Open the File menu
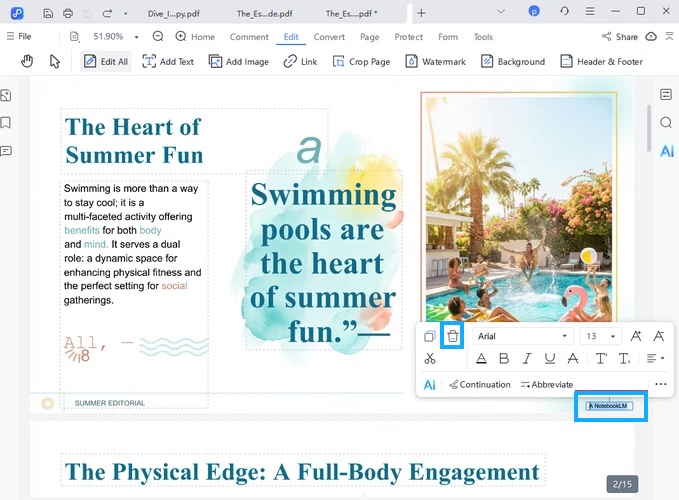The height and width of the screenshot is (500, 679). point(19,37)
